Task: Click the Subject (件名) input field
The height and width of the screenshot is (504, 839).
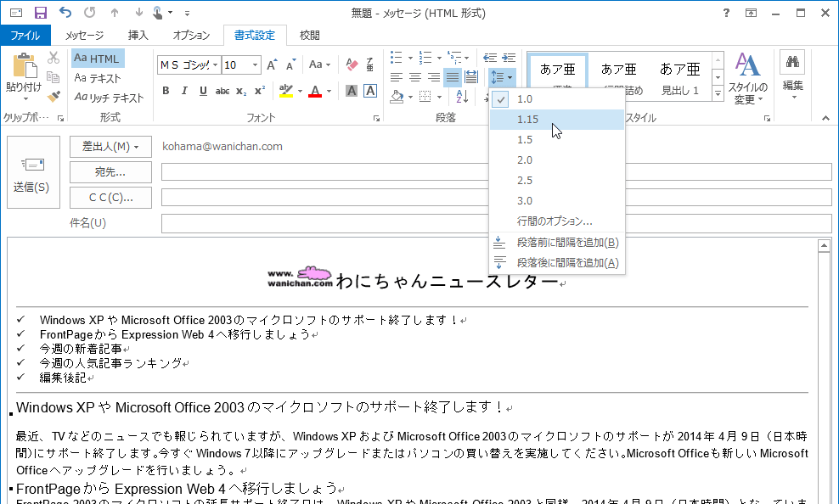Action: coord(497,223)
